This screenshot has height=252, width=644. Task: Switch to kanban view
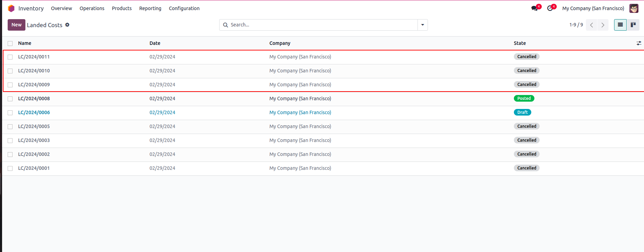(633, 25)
